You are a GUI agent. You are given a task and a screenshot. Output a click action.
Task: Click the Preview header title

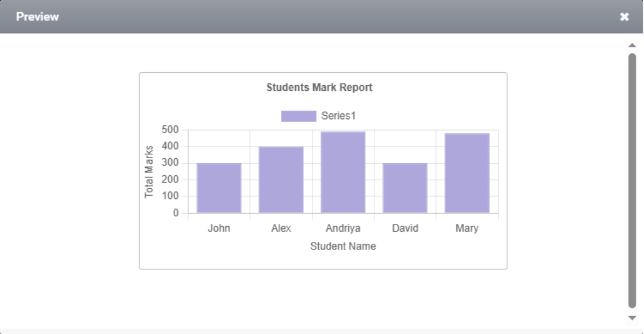(38, 17)
